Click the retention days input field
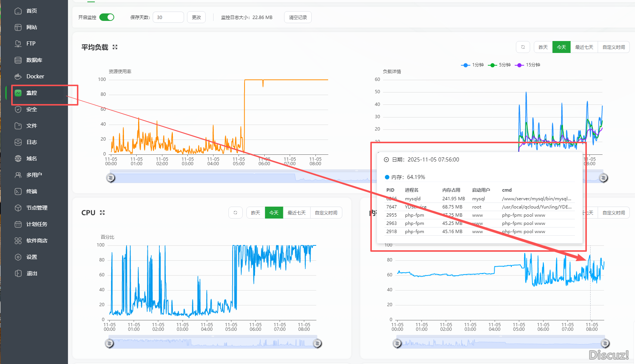635x364 pixels. pyautogui.click(x=168, y=17)
